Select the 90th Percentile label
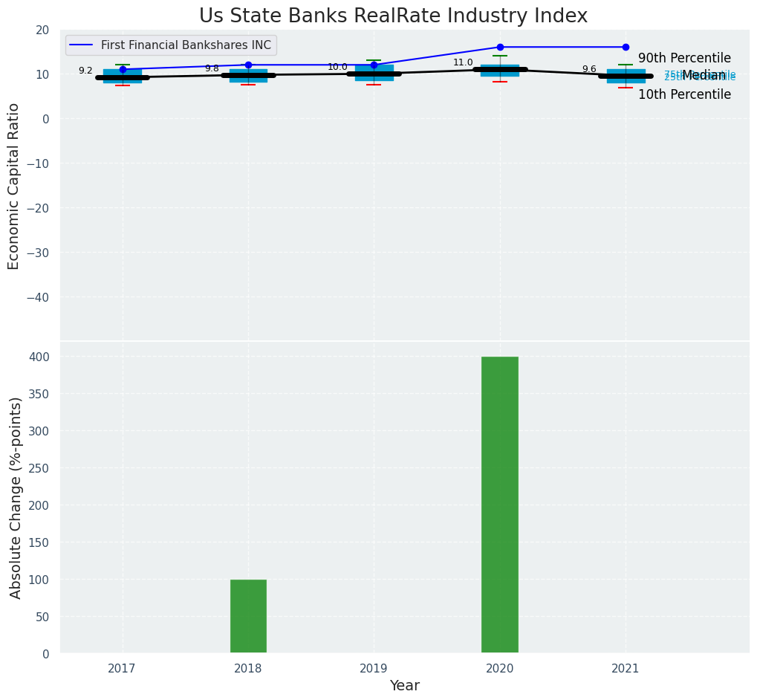Viewport: 757px width, 700px height. (684, 58)
